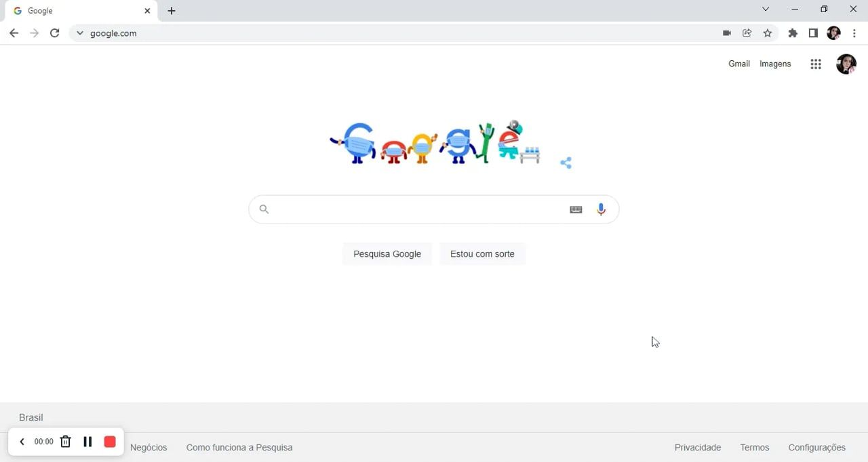Open the Google apps grid
The width and height of the screenshot is (868, 462).
pyautogui.click(x=816, y=64)
